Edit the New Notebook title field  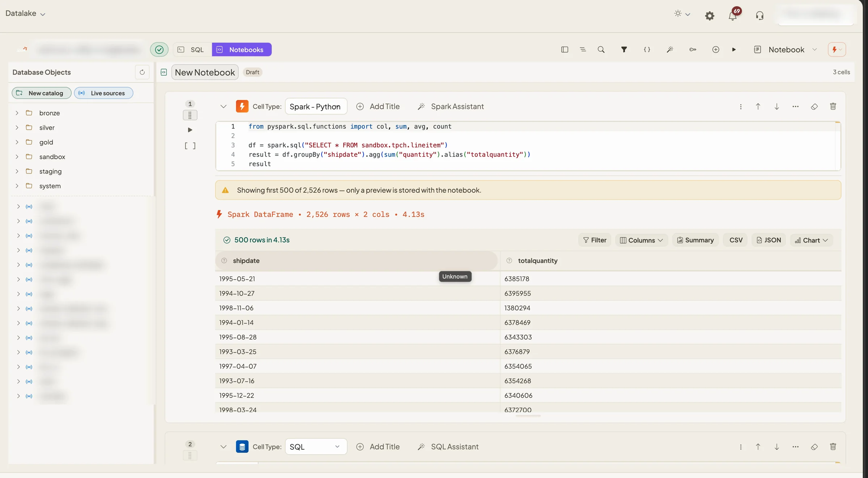(x=205, y=72)
